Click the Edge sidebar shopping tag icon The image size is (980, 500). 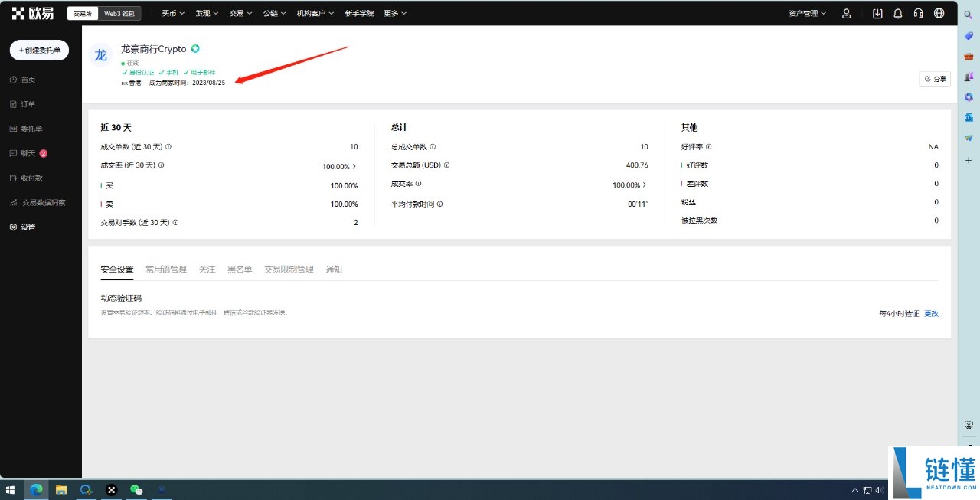(x=969, y=35)
